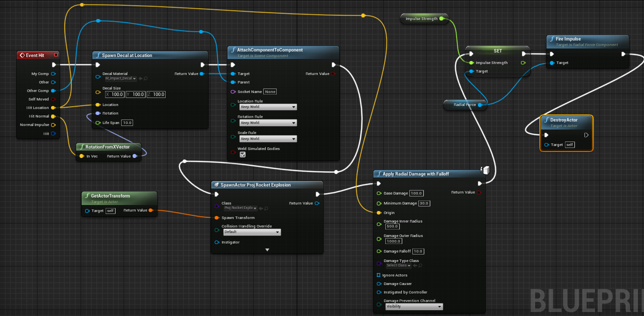Click Decal Size X value field
644x316 pixels.
[115, 94]
